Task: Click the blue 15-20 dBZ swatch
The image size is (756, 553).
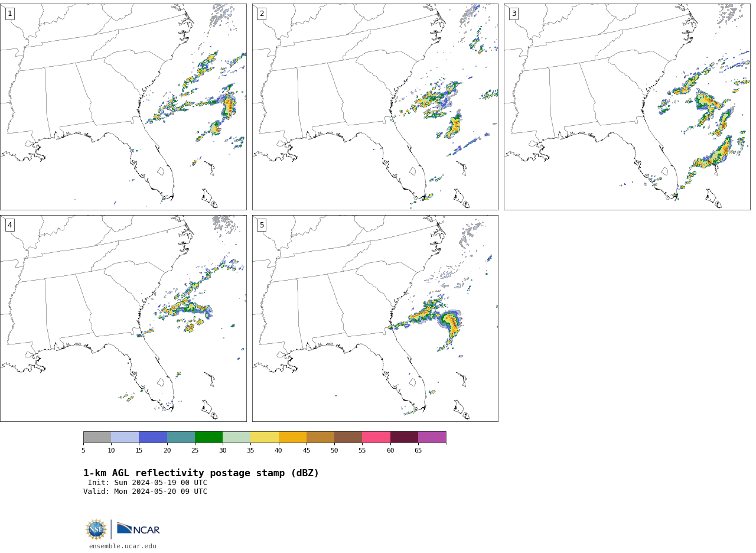Action: (153, 437)
